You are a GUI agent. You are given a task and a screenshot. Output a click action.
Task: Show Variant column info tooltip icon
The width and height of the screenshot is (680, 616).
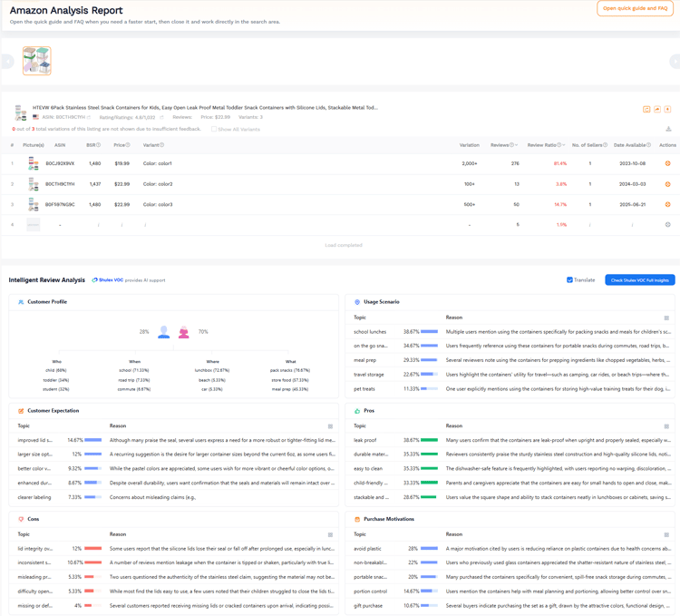pos(161,145)
